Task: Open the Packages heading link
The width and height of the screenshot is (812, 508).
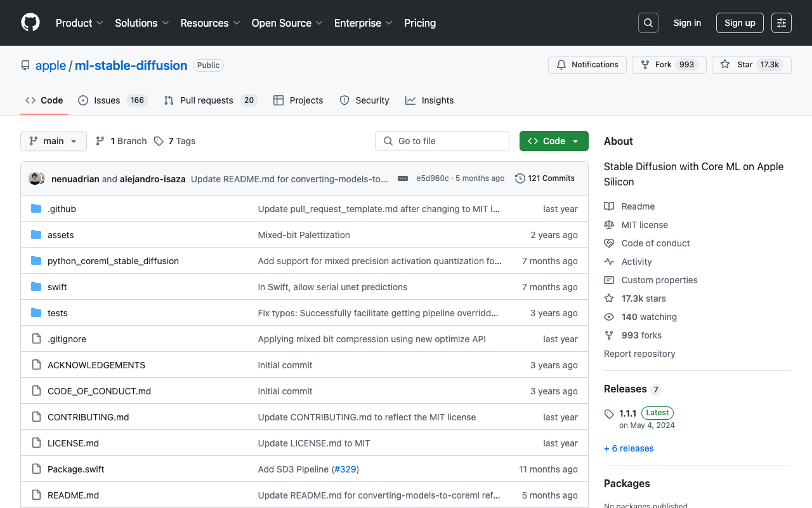Action: click(627, 483)
